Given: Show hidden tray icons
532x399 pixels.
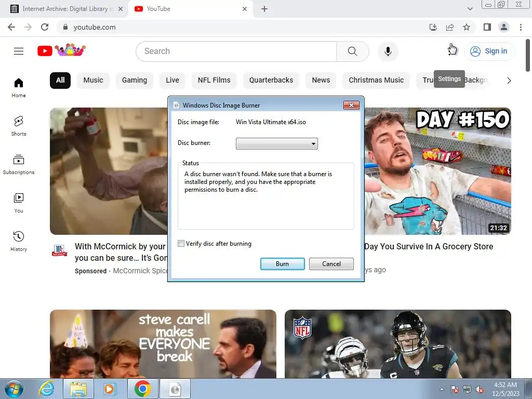Looking at the screenshot, I should point(442,389).
